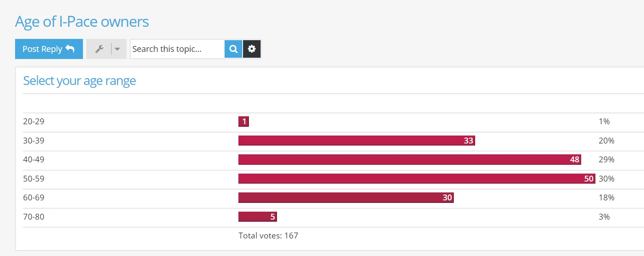Click the 70-80 poll bar showing 5
The image size is (644, 256).
(258, 217)
